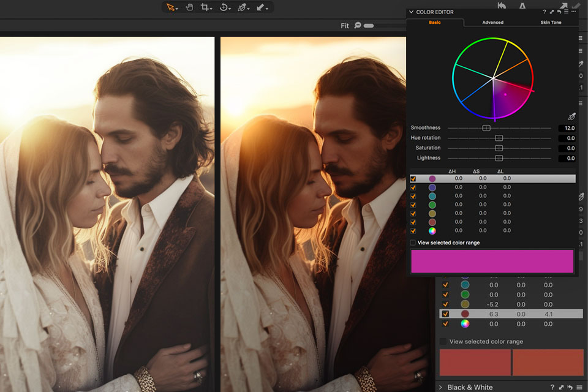Image resolution: width=588 pixels, height=392 pixels.
Task: Uncheck cyan range checkbox in floating panel
Action: 413,196
